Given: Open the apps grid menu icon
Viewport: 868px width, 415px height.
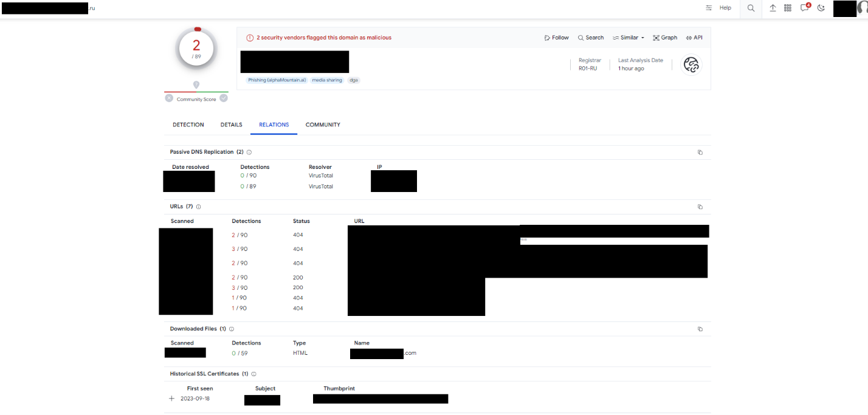Looking at the screenshot, I should (x=788, y=8).
